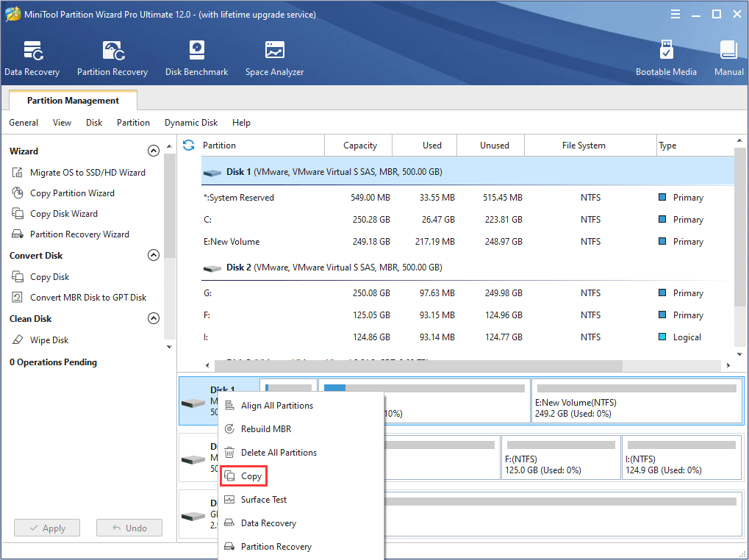Start Migrate OS to SSD/HD Wizard

click(x=87, y=173)
